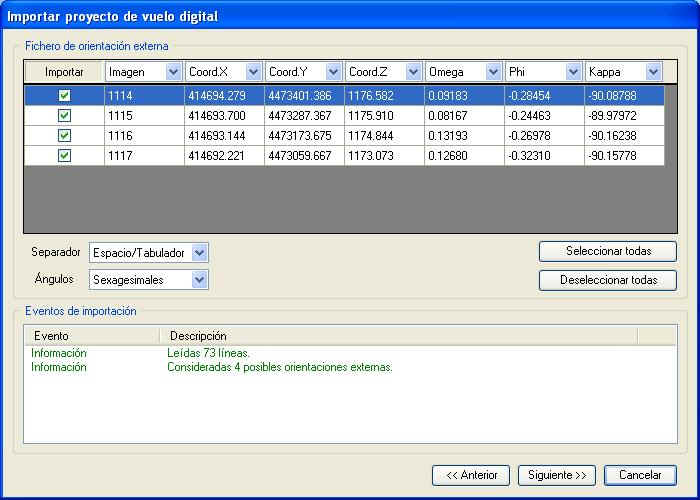This screenshot has width=700, height=500.
Task: Open the Imagen column dropdown
Action: tap(173, 72)
